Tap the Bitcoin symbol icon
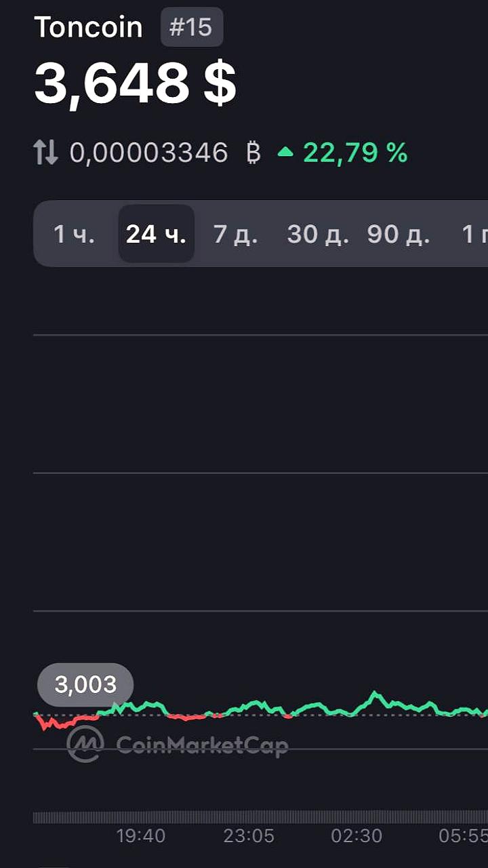The height and width of the screenshot is (868, 488). (253, 153)
